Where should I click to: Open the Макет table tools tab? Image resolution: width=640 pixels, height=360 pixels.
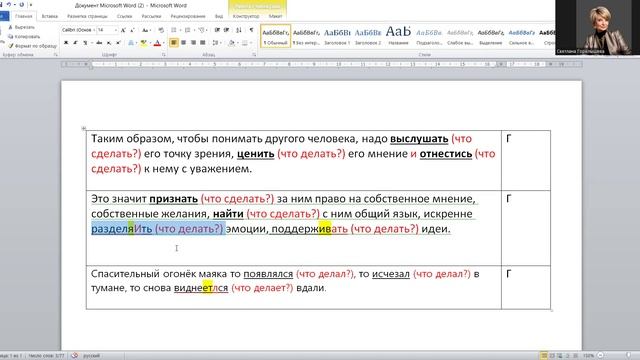coord(276,16)
